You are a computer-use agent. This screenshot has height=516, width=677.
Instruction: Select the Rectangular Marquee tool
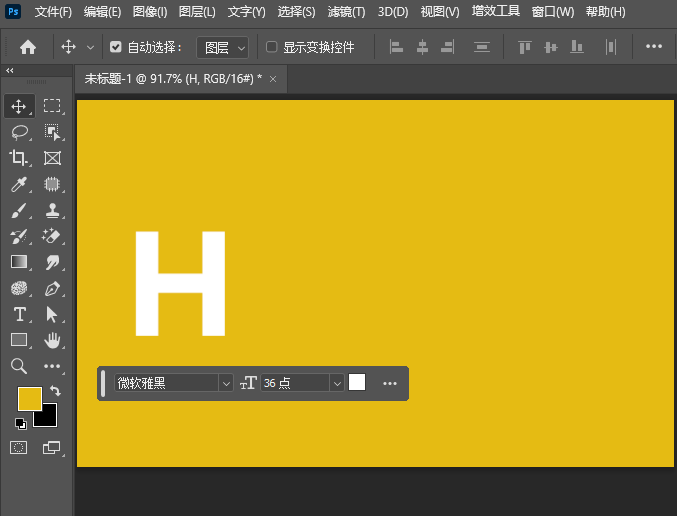point(52,106)
